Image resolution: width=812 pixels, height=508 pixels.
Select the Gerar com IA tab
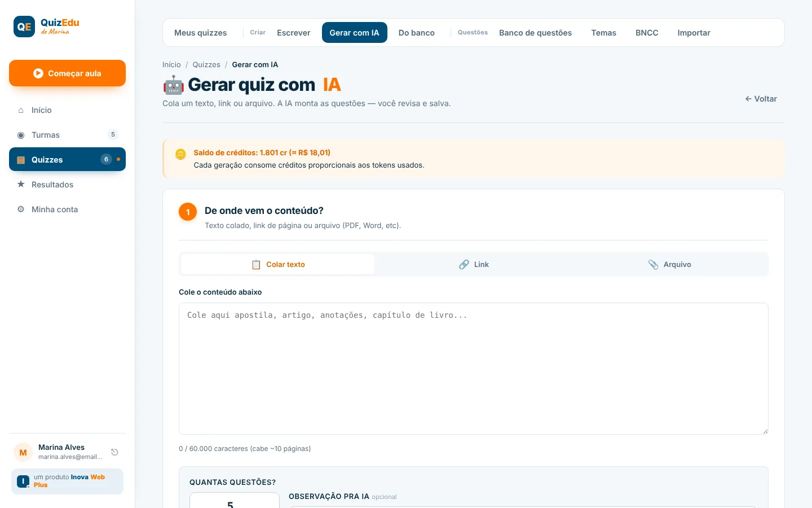coord(355,33)
